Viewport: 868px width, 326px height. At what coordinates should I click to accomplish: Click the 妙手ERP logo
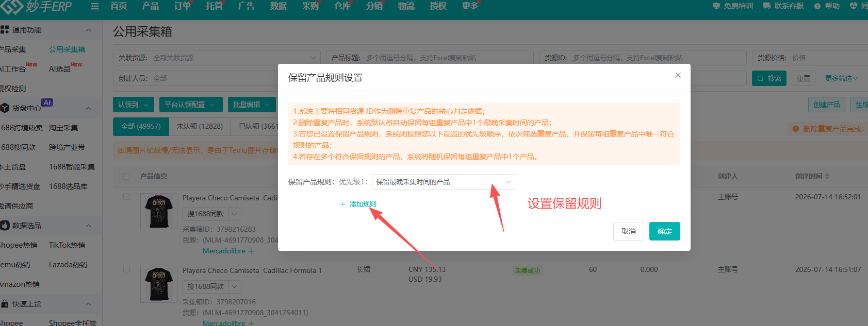36,6
